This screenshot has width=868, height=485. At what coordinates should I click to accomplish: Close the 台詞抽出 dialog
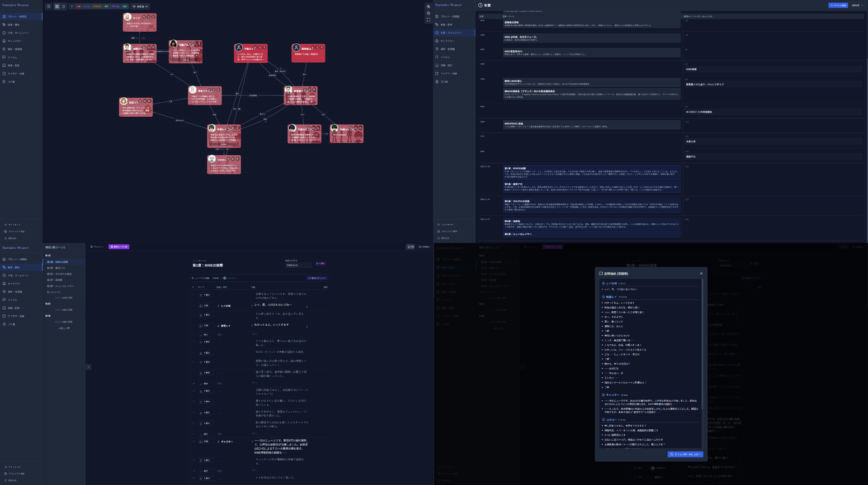701,273
